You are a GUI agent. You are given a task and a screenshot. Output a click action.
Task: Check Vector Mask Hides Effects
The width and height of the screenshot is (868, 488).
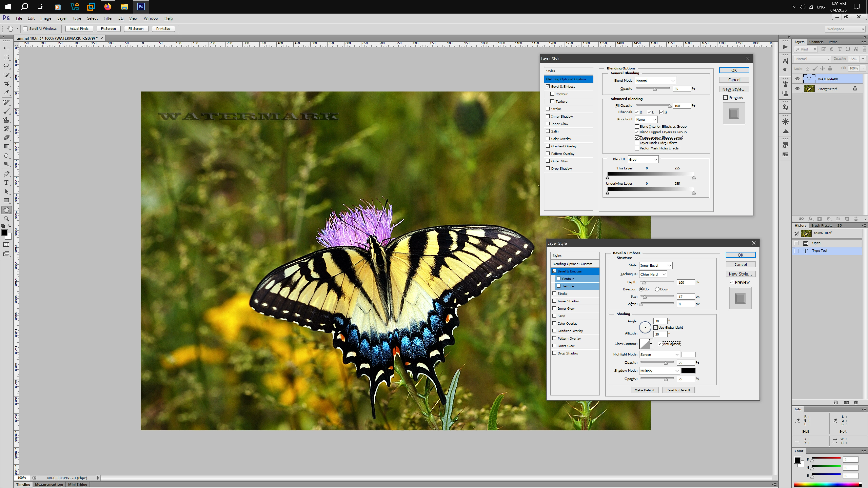[x=637, y=148]
